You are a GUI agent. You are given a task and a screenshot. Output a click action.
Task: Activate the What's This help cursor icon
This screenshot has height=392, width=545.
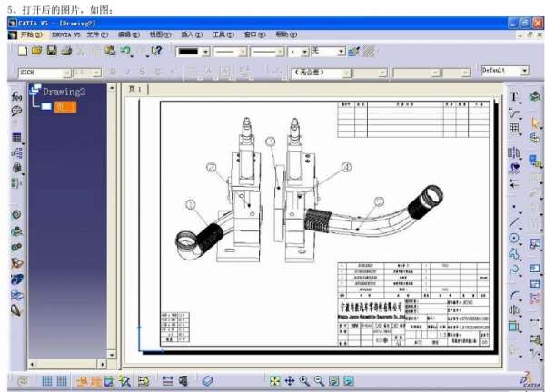156,51
